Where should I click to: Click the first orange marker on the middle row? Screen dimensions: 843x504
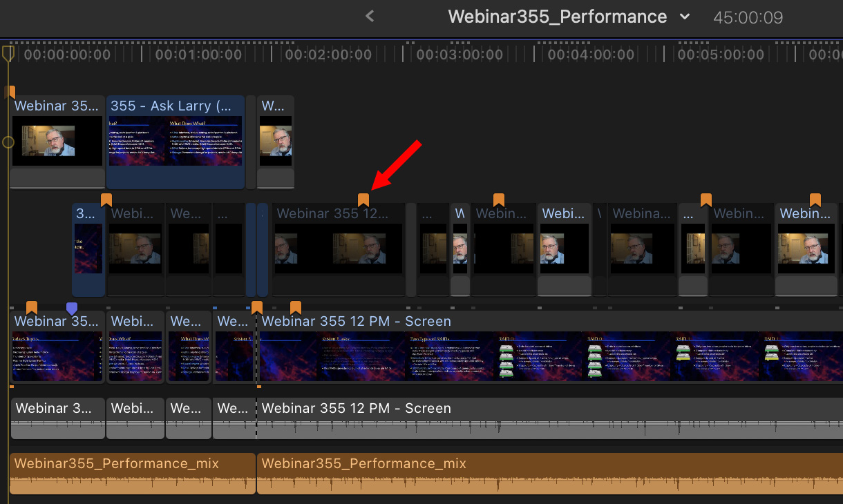[106, 200]
